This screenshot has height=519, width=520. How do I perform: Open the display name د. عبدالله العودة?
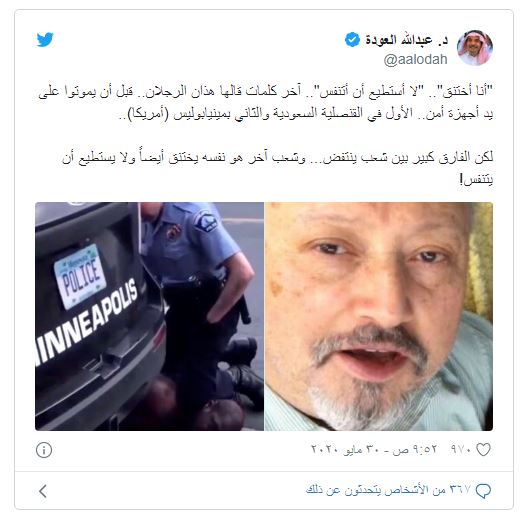(407, 40)
